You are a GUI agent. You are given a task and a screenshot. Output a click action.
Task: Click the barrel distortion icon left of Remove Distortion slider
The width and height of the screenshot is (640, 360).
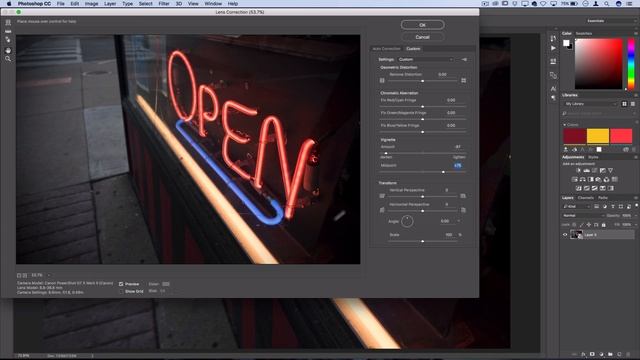pyautogui.click(x=382, y=80)
